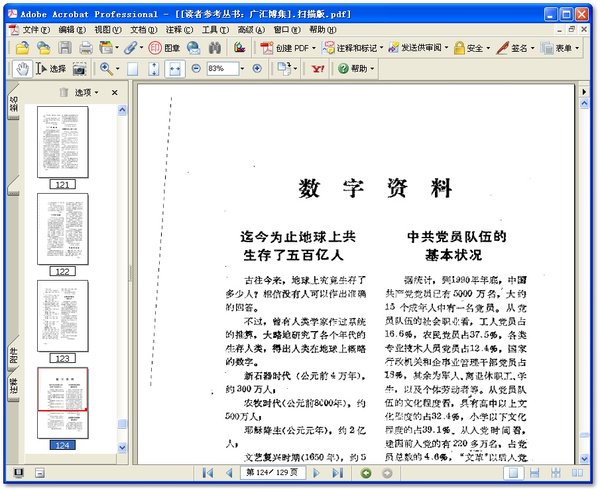Image resolution: width=600 pixels, height=491 pixels.
Task: Click the Print icon
Action: point(86,48)
